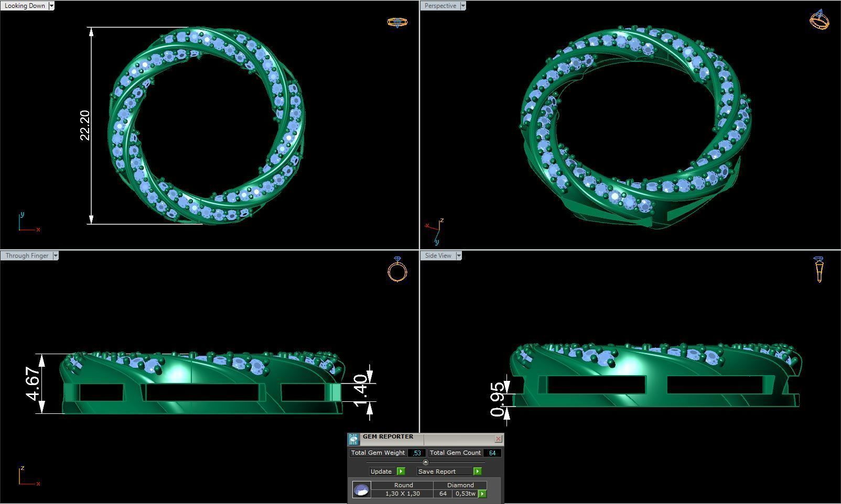
Task: Click the 1,30 X 1,30 size cell
Action: pyautogui.click(x=402, y=494)
